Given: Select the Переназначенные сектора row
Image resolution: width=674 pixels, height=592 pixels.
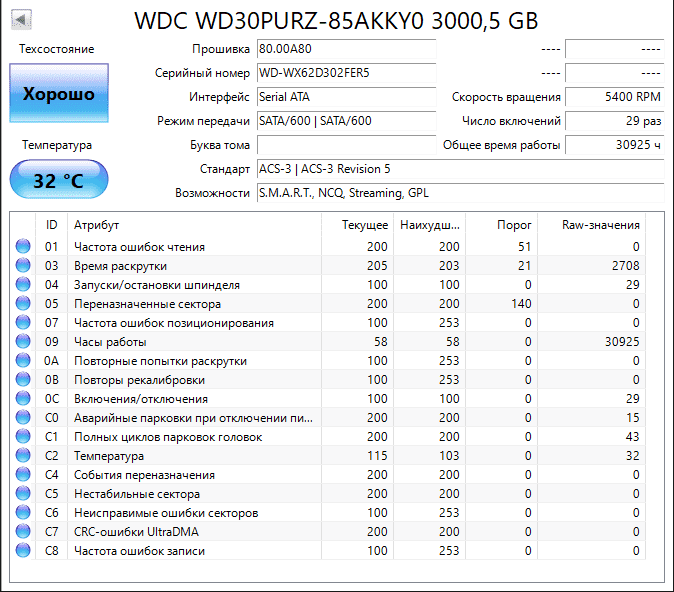Looking at the screenshot, I should pos(328,304).
